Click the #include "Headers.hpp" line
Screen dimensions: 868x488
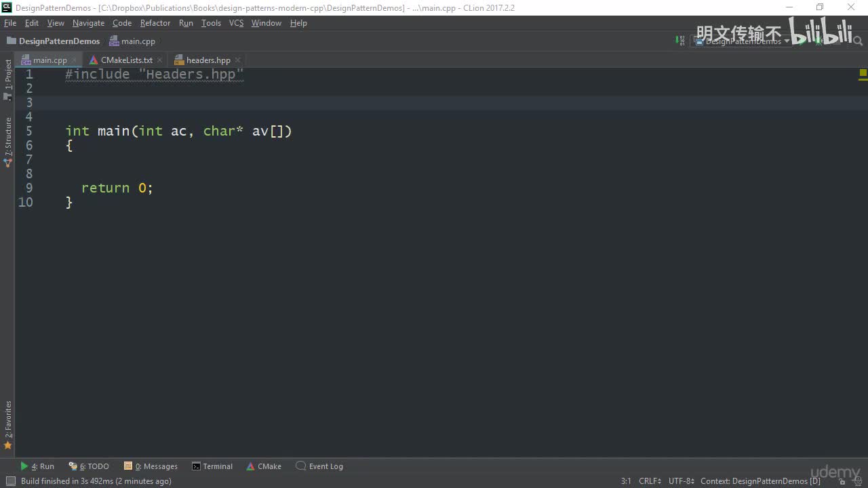pyautogui.click(x=155, y=74)
